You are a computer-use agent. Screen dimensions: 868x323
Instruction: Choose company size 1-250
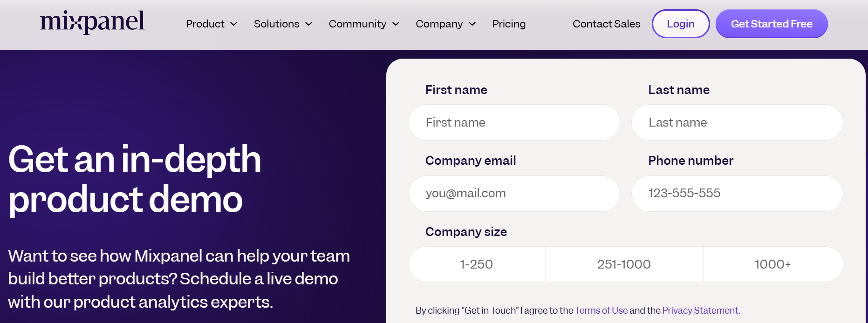(477, 264)
